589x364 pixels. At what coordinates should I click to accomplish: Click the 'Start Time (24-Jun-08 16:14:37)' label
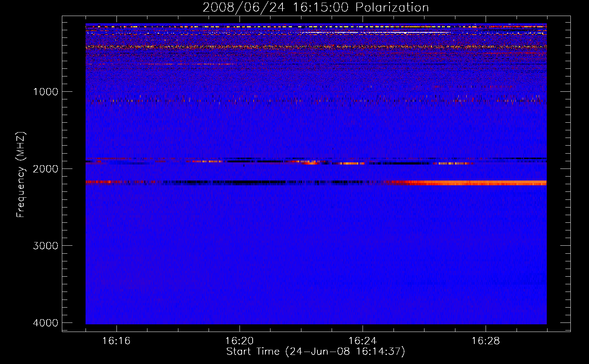pyautogui.click(x=316, y=352)
